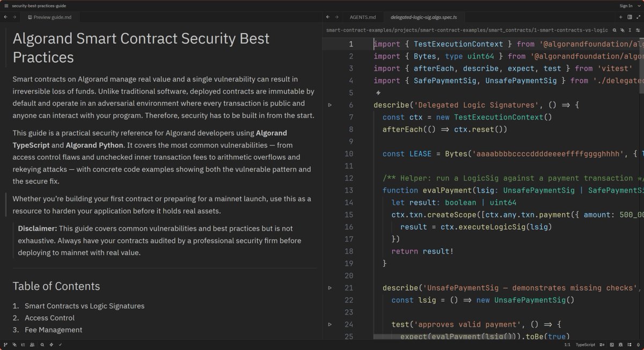The height and width of the screenshot is (350, 644).
Task: Toggle the outline panel list icon
Action: tap(24, 345)
